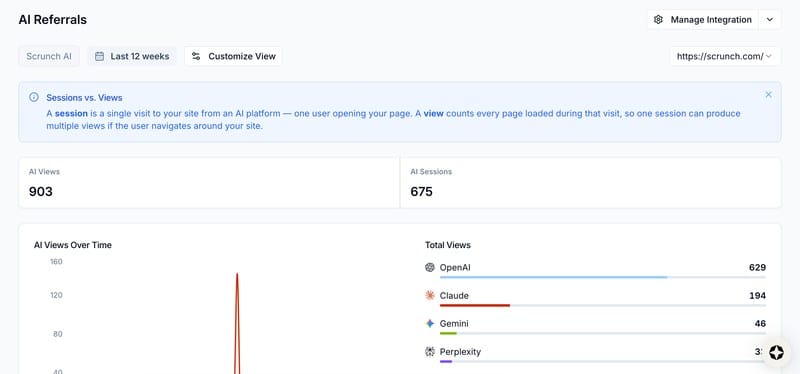The width and height of the screenshot is (800, 374).
Task: Click the AI Sessions label
Action: click(431, 172)
